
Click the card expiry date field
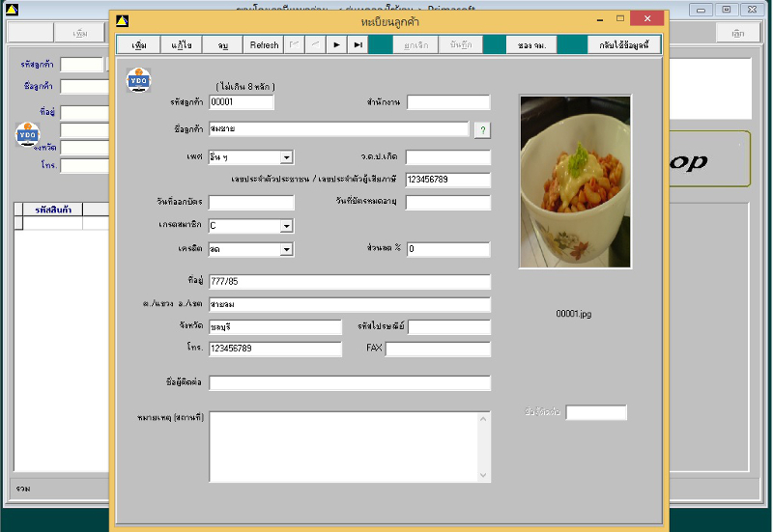pos(448,203)
